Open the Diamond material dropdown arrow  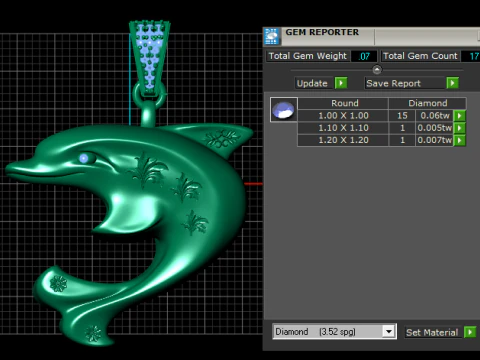[389, 332]
